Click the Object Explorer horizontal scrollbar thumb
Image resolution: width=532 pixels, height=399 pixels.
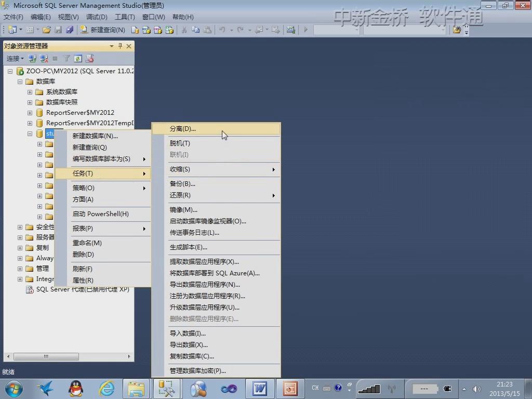pyautogui.click(x=46, y=356)
